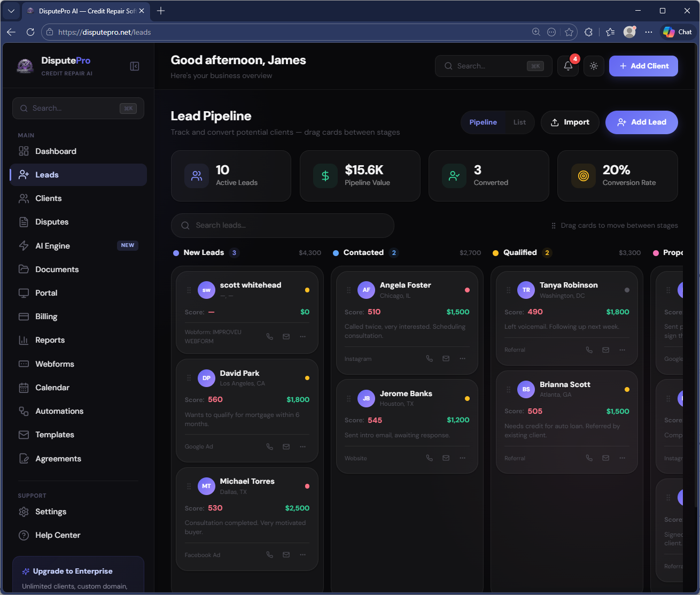This screenshot has width=700, height=595.
Task: Open Disputes in the sidebar
Action: point(52,222)
